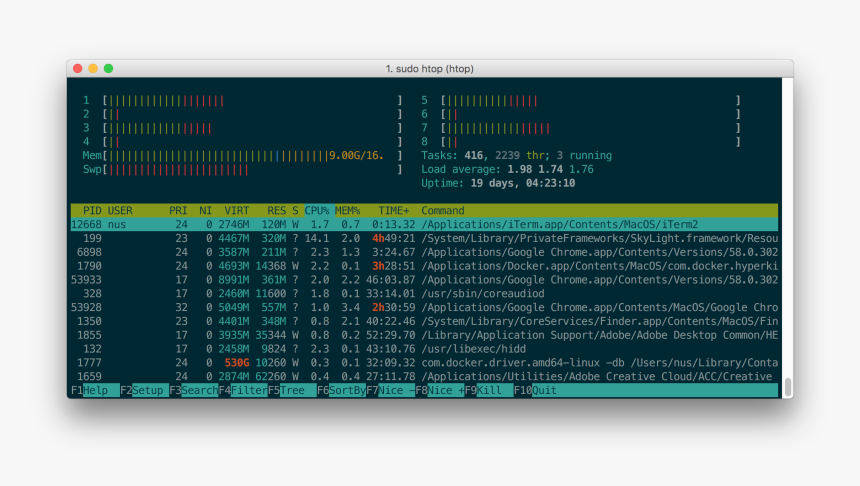Sort by PRI column header
The width and height of the screenshot is (860, 486).
(x=178, y=211)
